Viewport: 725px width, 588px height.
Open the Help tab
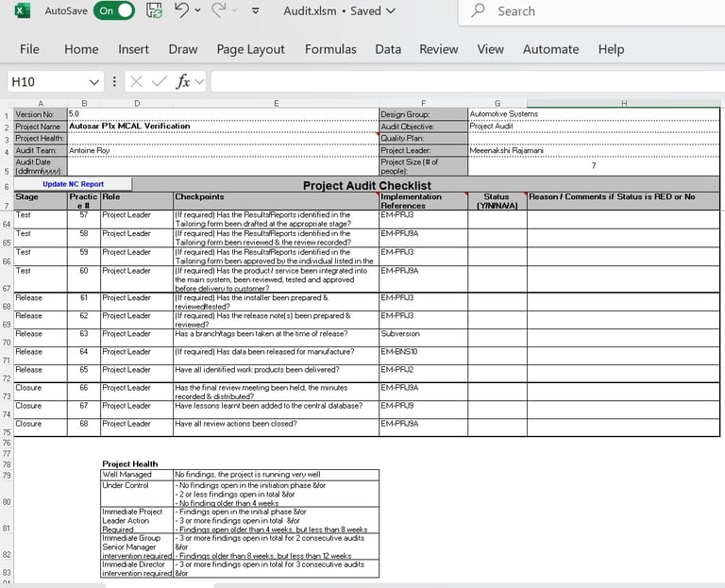click(x=612, y=49)
